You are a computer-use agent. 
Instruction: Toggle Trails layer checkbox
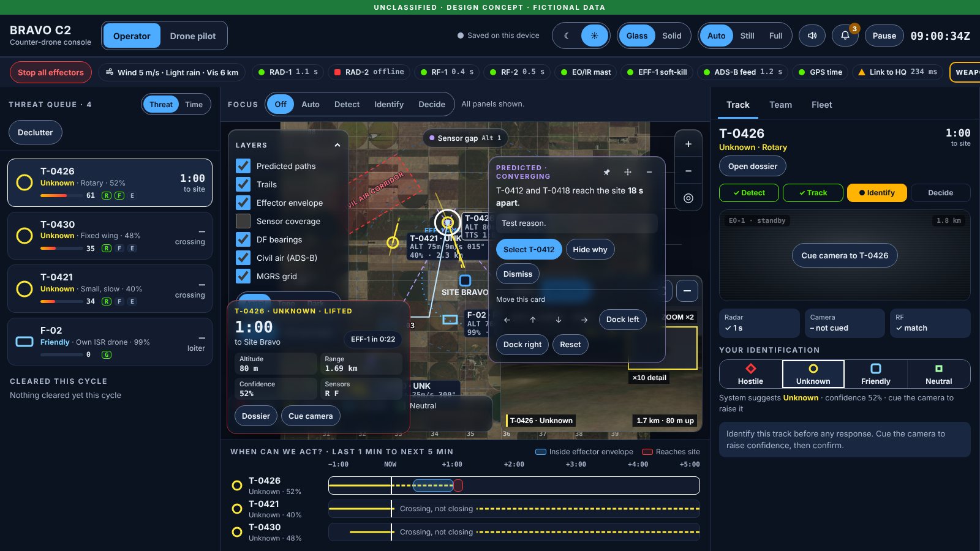pyautogui.click(x=243, y=184)
